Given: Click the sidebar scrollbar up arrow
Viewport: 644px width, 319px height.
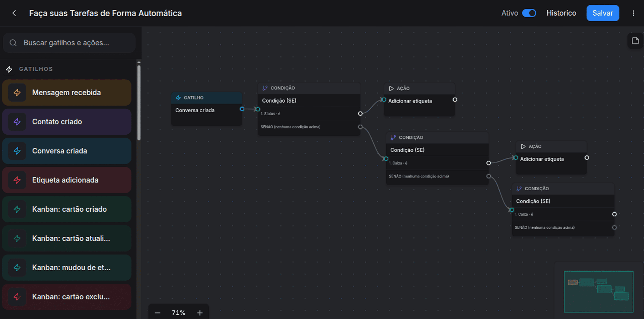Looking at the screenshot, I should coord(139,62).
